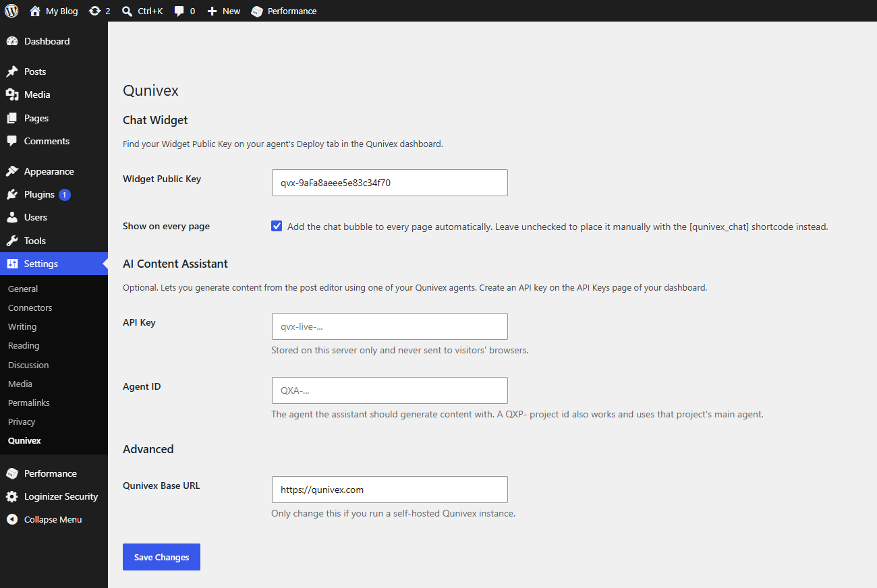Open the comments bubble icon in the admin bar
The width and height of the screenshot is (877, 588).
179,11
